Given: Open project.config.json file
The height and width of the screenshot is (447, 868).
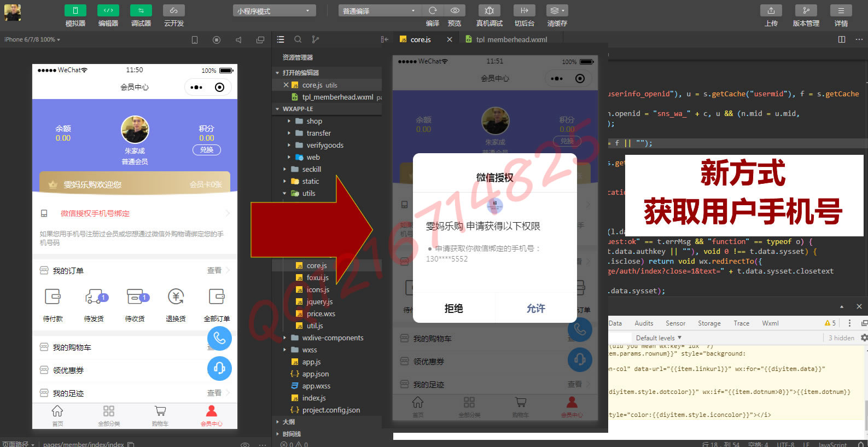Looking at the screenshot, I should click(x=331, y=410).
